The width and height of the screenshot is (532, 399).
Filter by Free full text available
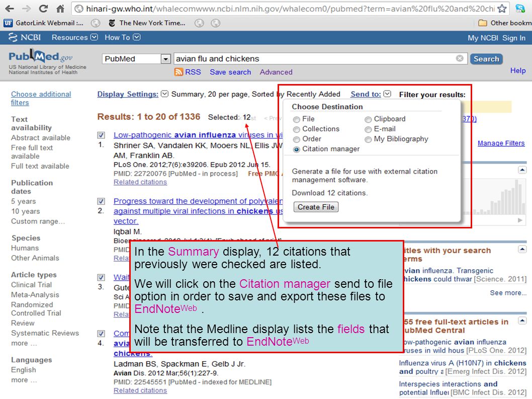(x=32, y=152)
